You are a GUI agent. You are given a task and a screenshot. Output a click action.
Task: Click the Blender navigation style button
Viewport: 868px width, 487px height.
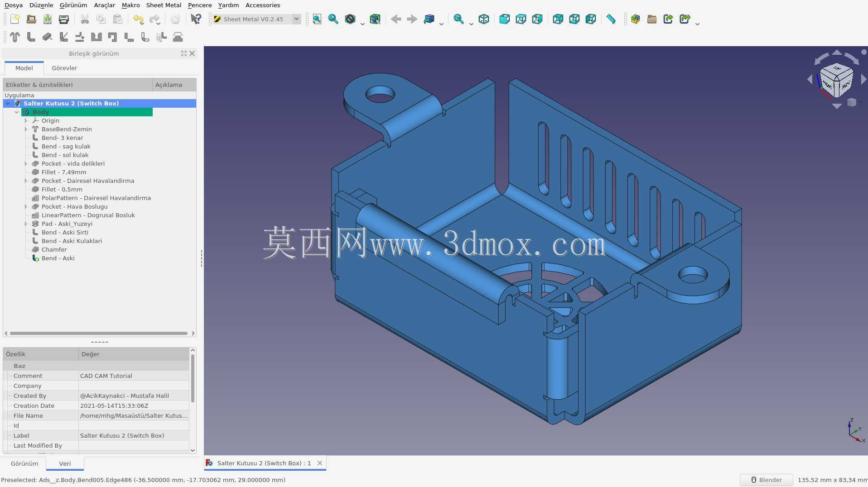point(767,480)
